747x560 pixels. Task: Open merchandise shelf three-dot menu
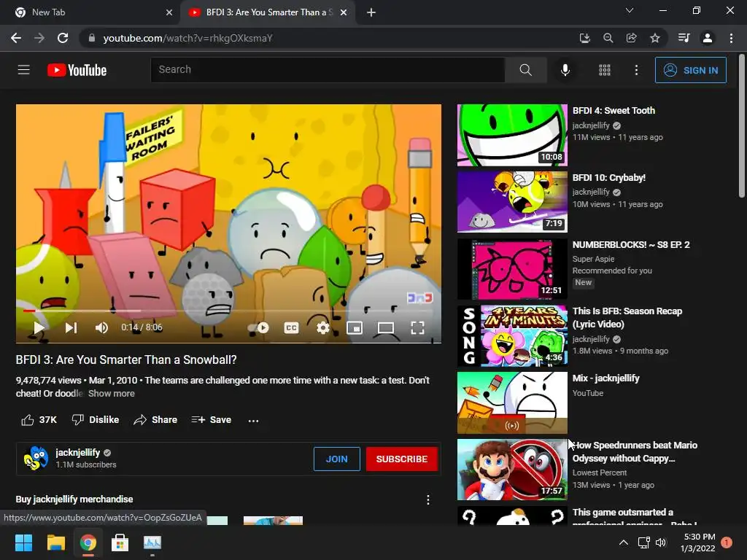[427, 499]
